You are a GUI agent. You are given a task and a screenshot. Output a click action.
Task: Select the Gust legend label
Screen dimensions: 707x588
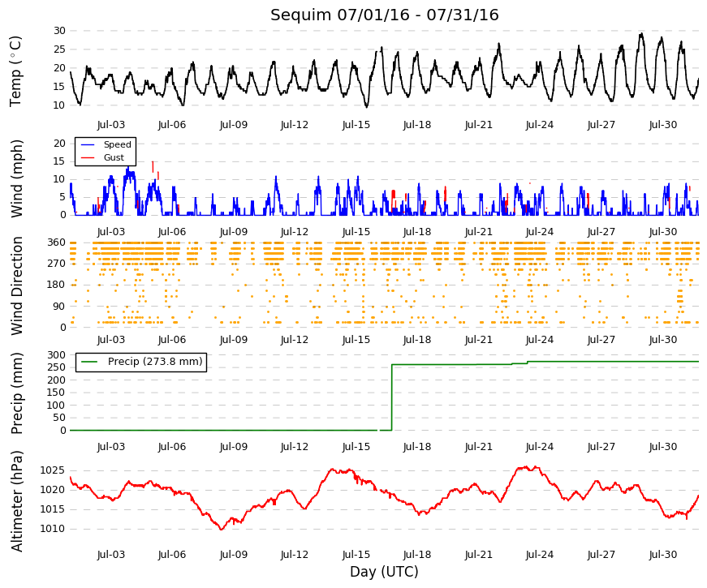(114, 157)
